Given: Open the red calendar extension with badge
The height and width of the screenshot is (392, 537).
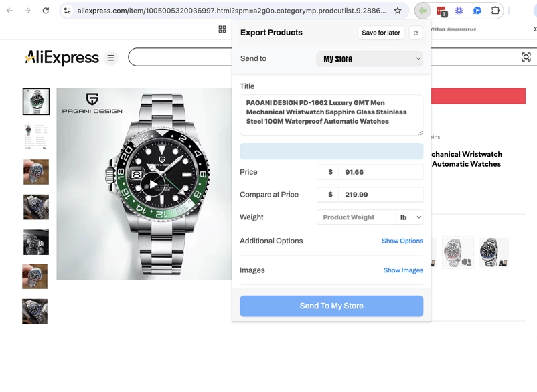Looking at the screenshot, I should (441, 11).
